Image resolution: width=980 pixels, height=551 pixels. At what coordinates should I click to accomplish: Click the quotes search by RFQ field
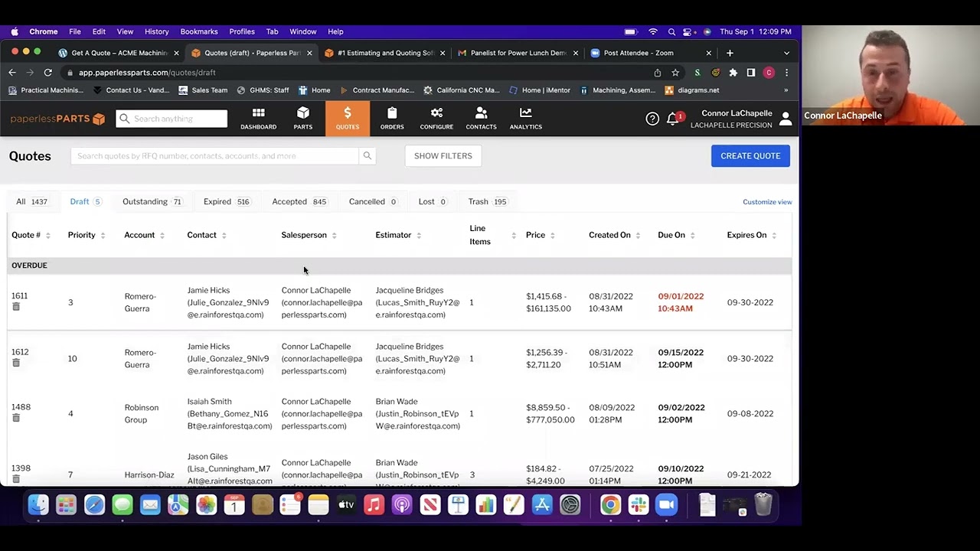point(215,156)
